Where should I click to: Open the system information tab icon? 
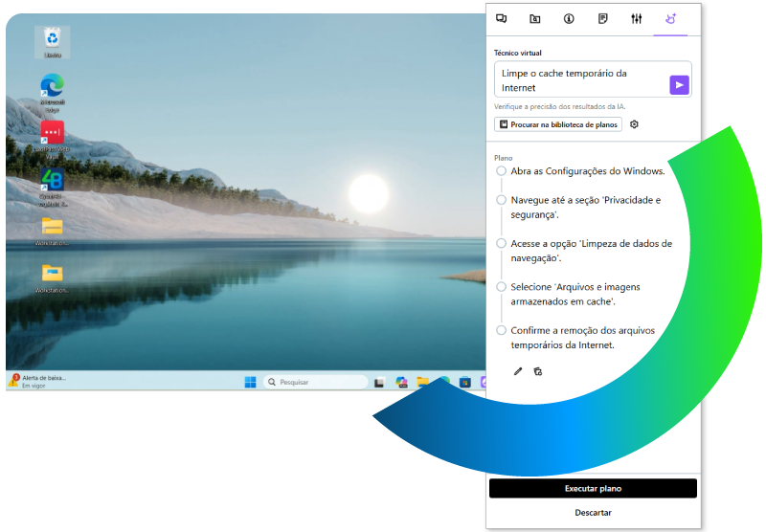[568, 18]
